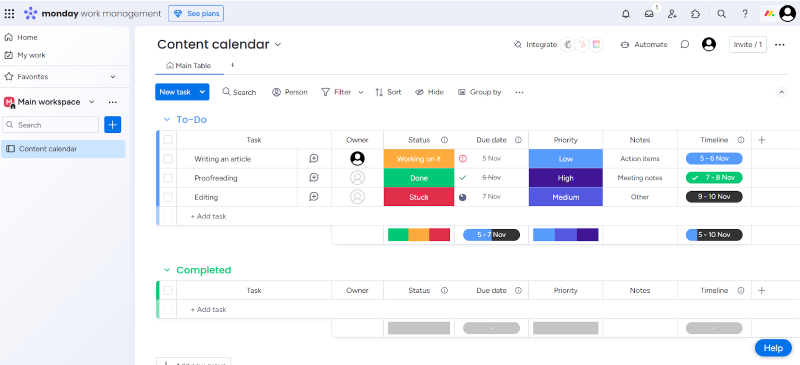This screenshot has height=365, width=800.
Task: Add a new column in Completed group
Action: click(x=762, y=290)
